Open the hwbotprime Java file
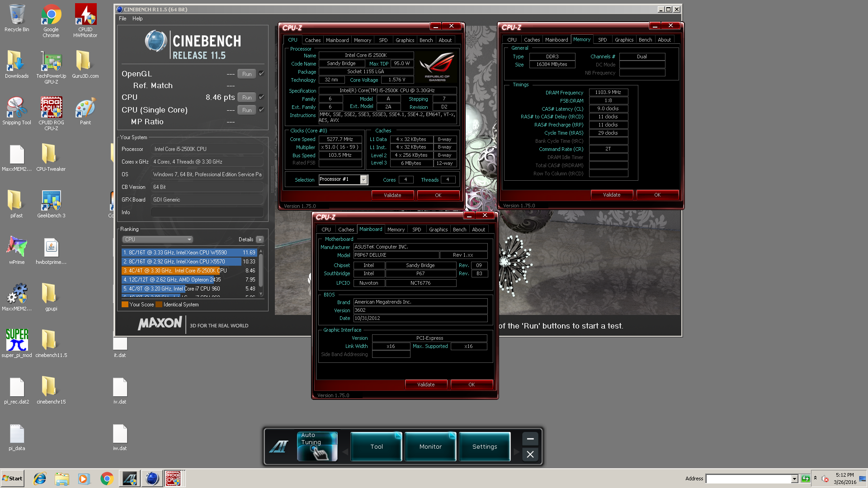Viewport: 868px width, 488px height. pos(51,251)
